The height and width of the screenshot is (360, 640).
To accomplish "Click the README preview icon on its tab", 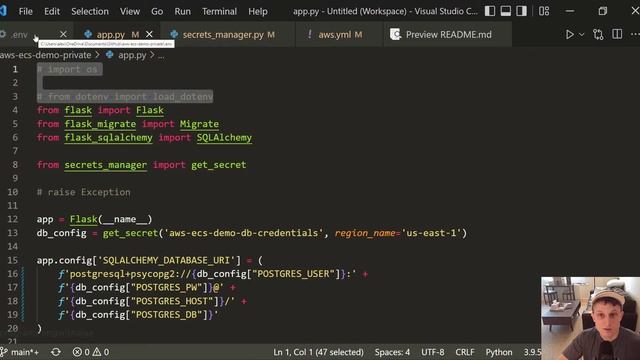I will (x=395, y=34).
